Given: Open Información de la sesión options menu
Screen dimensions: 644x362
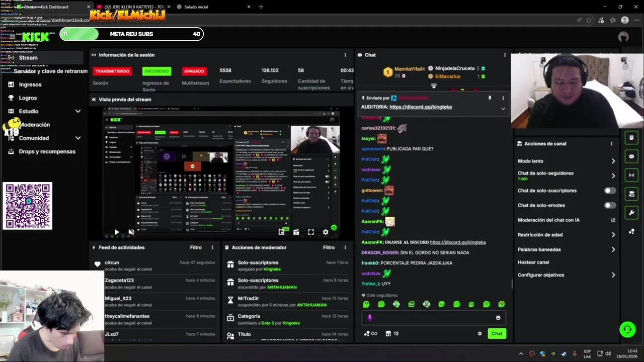Looking at the screenshot, I should 345,55.
